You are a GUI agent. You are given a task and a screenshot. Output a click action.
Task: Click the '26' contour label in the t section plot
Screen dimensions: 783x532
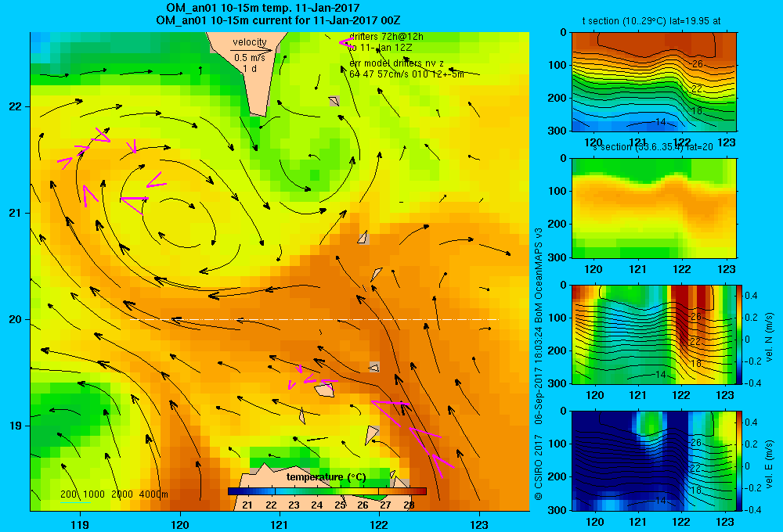click(697, 64)
